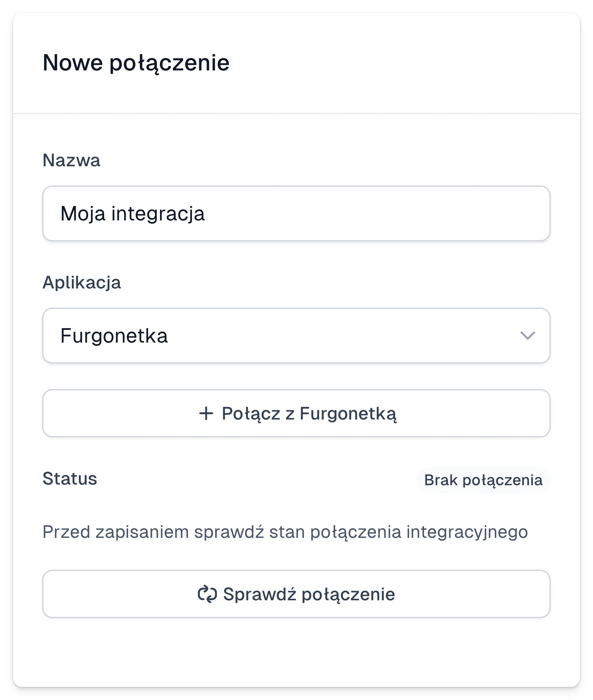Click the Połącz z Furgonetką button
The height and width of the screenshot is (700, 593).
pyautogui.click(x=296, y=413)
